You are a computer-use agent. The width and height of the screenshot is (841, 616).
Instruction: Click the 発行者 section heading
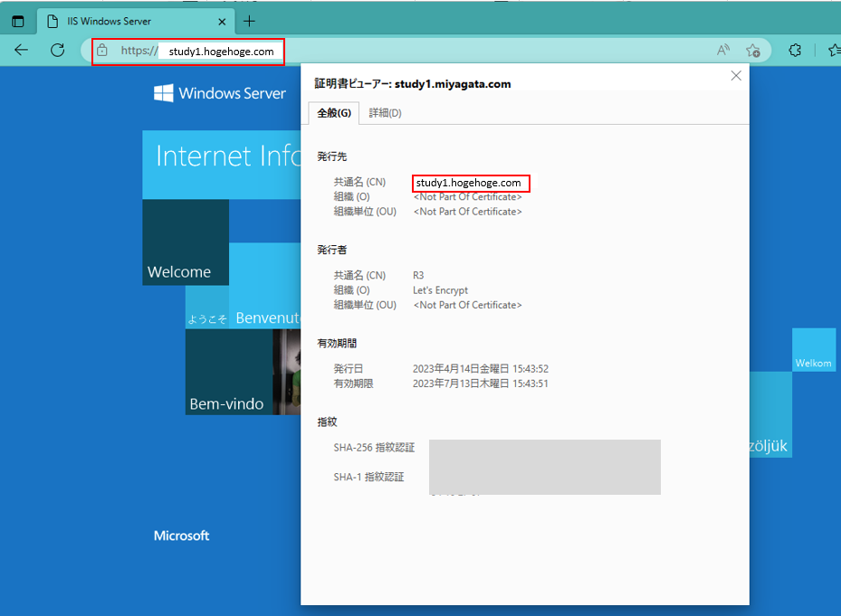tap(332, 250)
